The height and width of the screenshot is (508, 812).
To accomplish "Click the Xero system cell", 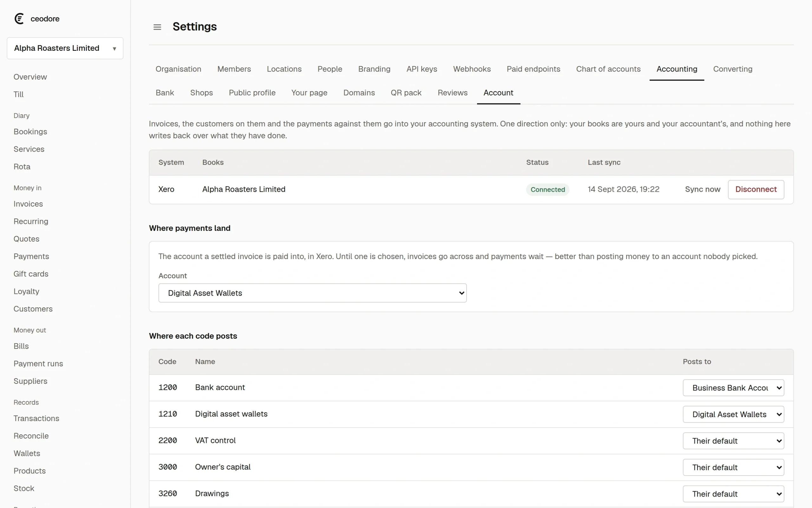I will pos(166,189).
